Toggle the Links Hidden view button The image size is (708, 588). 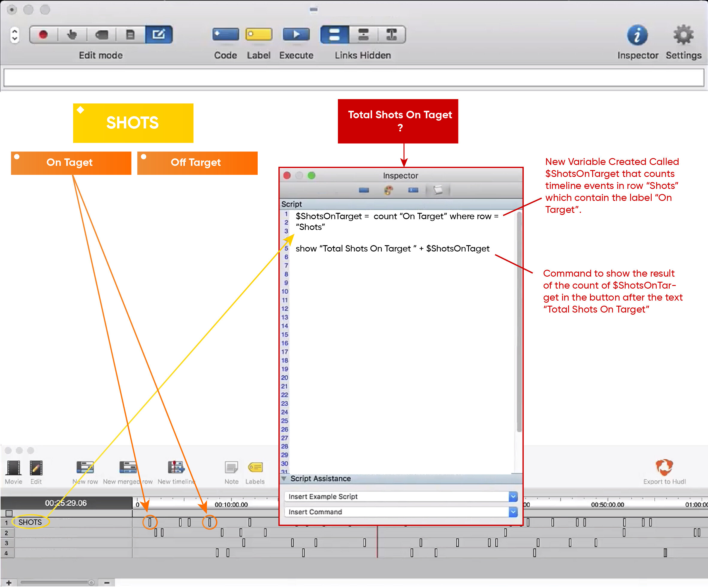tap(334, 35)
